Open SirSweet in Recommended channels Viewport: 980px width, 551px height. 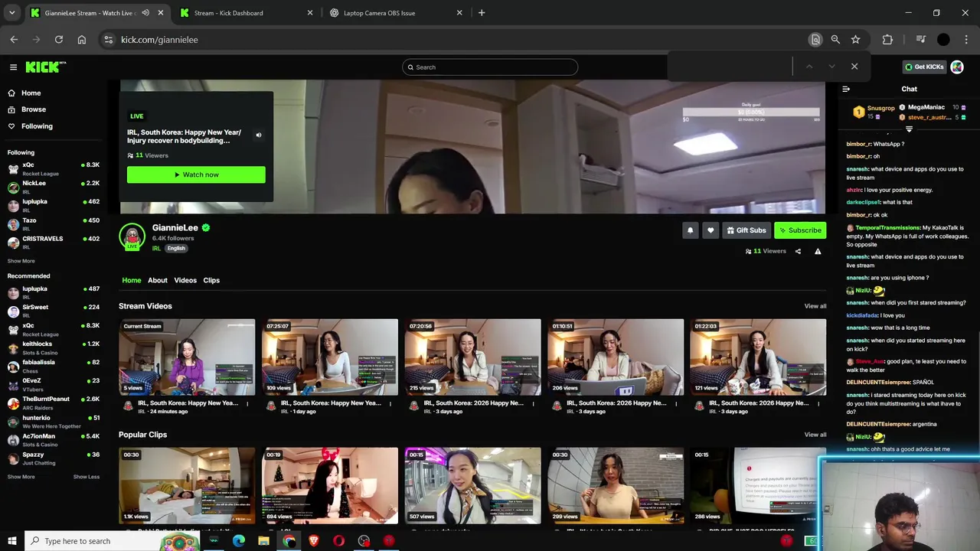[54, 311]
